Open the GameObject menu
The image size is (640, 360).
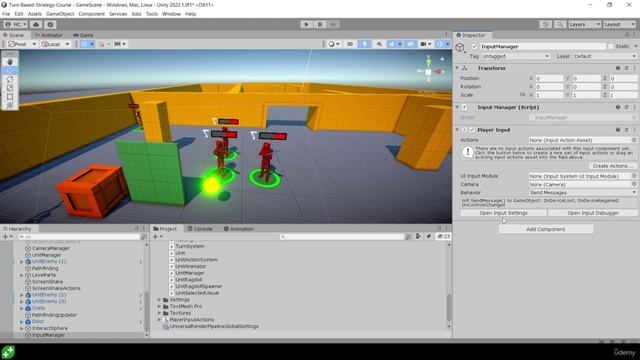[60, 14]
